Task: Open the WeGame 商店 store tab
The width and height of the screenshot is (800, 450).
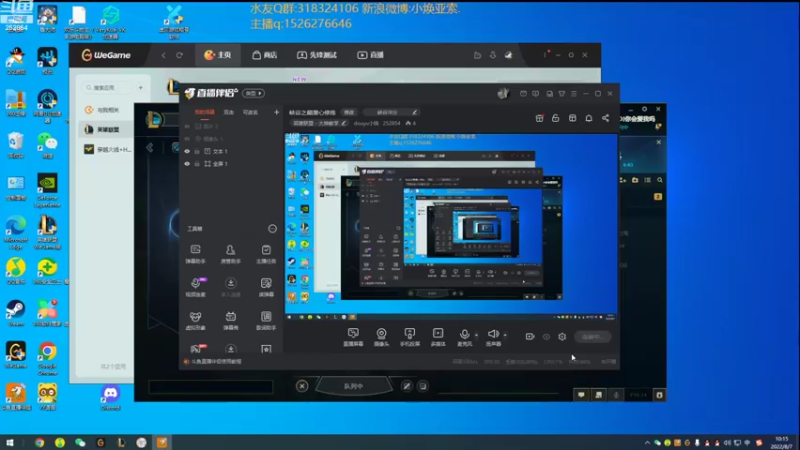Action: pyautogui.click(x=264, y=55)
